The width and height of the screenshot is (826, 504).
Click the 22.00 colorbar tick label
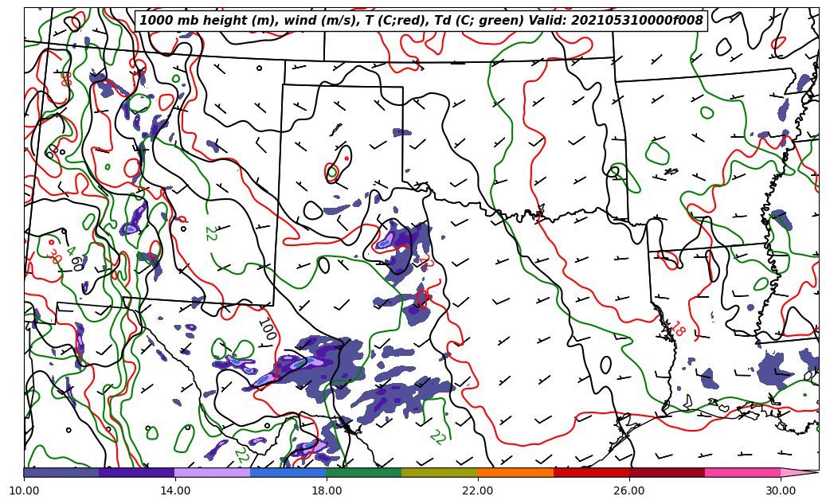pyautogui.click(x=478, y=490)
